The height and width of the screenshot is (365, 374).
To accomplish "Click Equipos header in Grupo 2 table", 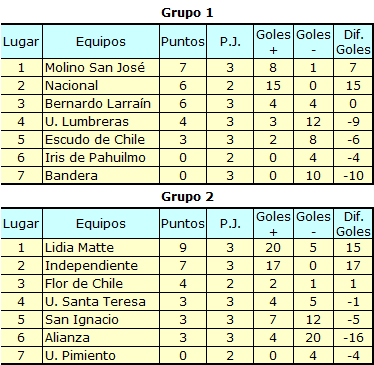I will (101, 224).
